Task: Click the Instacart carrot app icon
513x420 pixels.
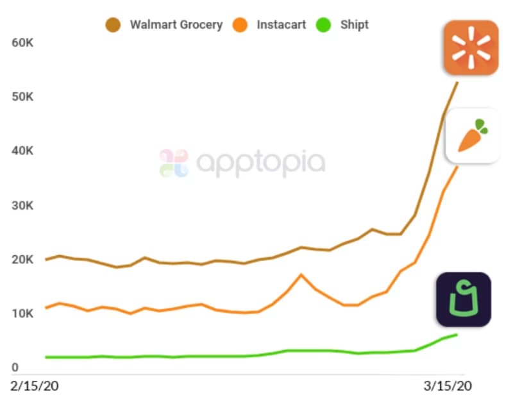Action: 473,136
